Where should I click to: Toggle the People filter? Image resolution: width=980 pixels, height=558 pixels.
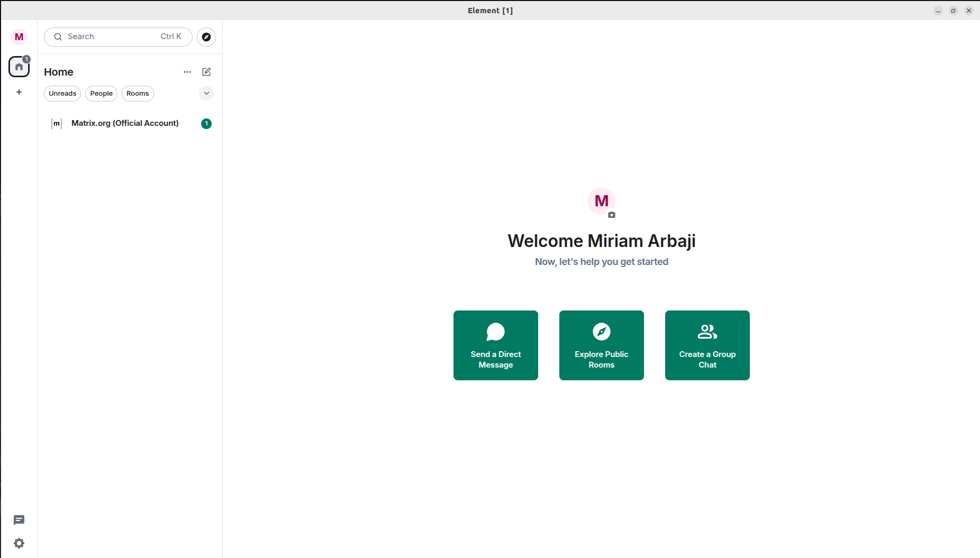point(101,94)
